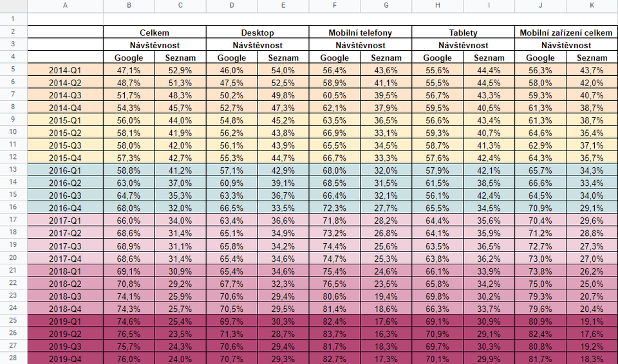The image size is (618, 364).
Task: Select the Desktop header cell
Action: coord(257,32)
